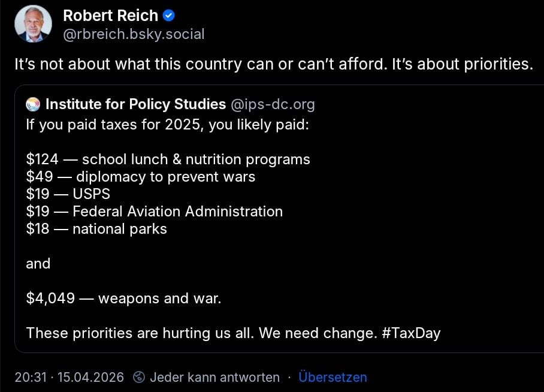
Task: Click the post text about priorities
Action: coord(273,64)
